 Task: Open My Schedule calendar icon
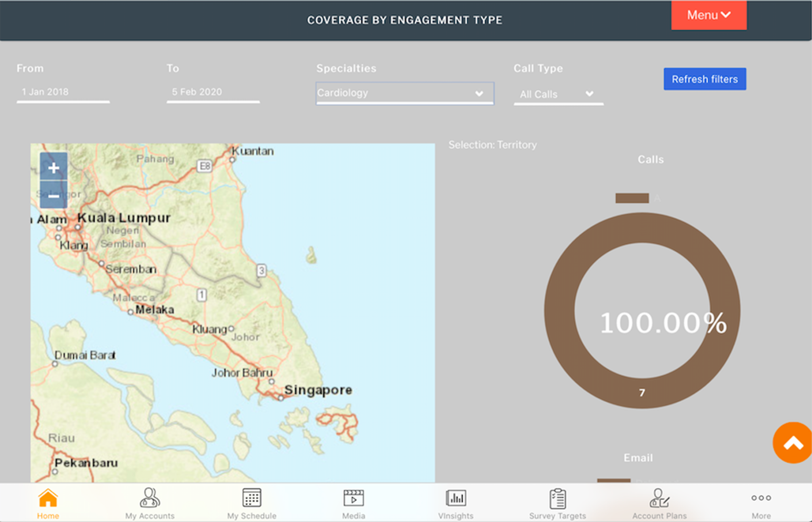click(252, 501)
